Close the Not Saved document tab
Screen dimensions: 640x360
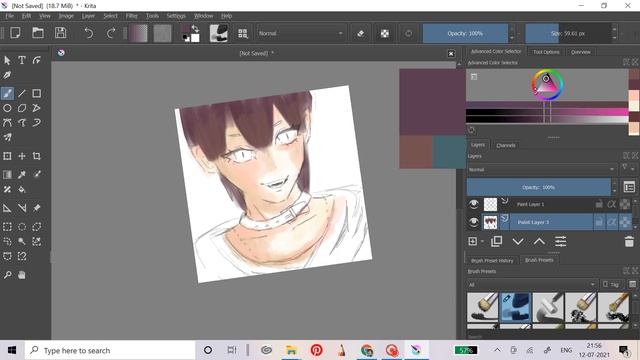[x=451, y=53]
